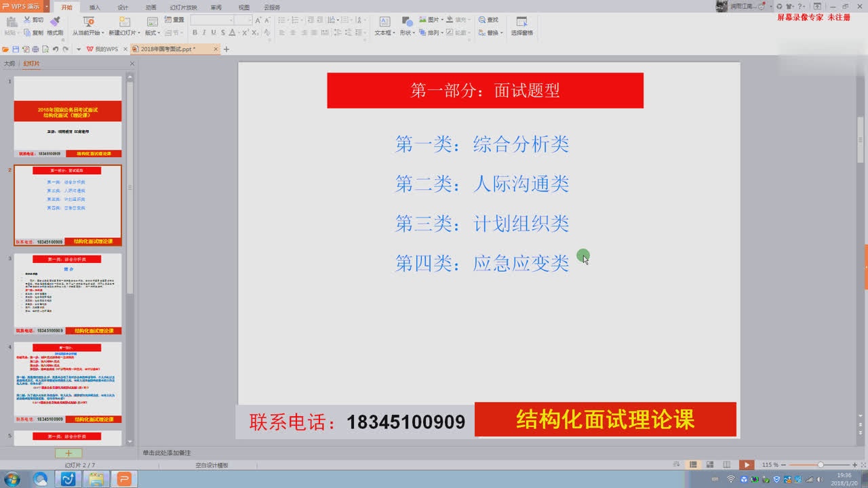Open the WPS presentation taskbar icon

pos(124,479)
